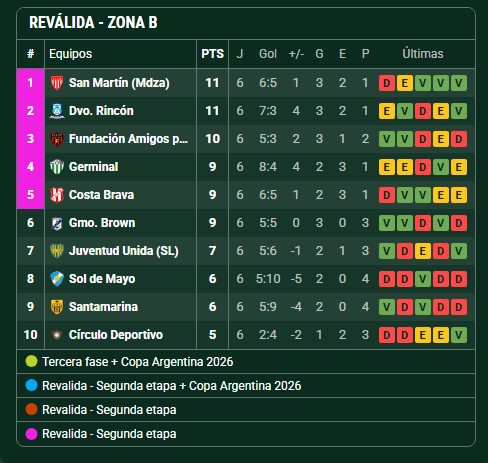Click the Juventud Unida (SL) crest
Screen dimensions: 488x463
(57, 251)
